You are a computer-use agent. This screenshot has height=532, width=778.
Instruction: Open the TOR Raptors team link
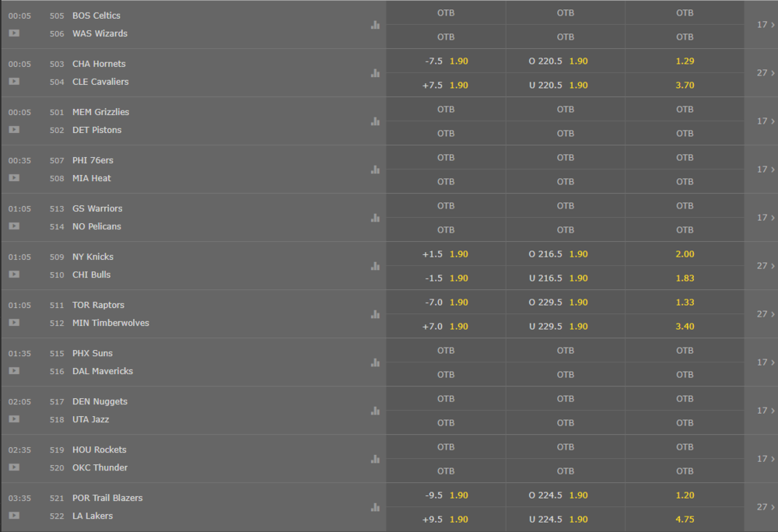click(98, 305)
